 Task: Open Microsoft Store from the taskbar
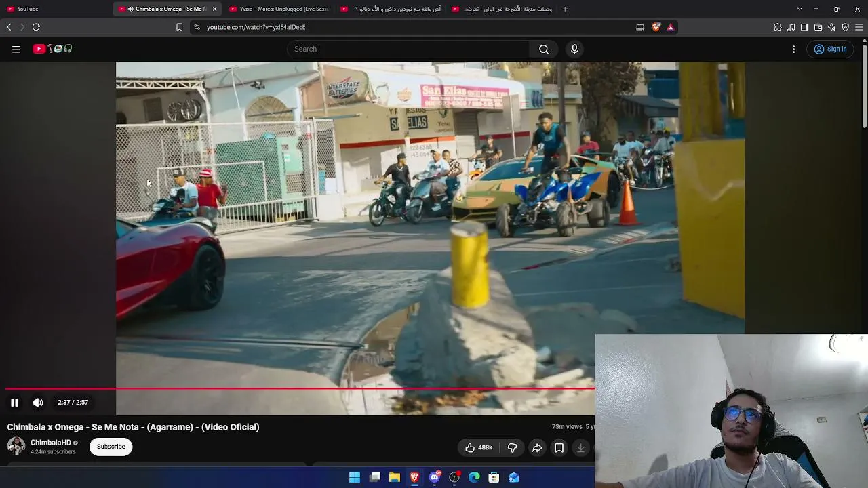494,478
